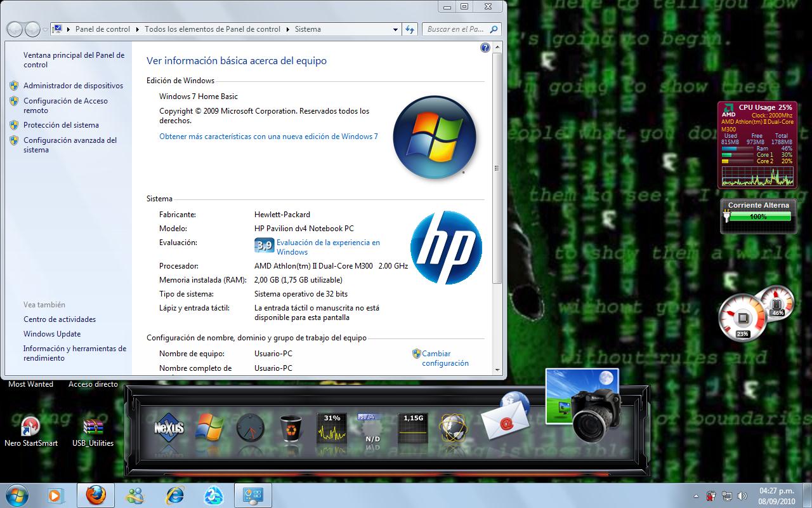Open the USB_Utilities desktop archive
The height and width of the screenshot is (508, 812).
(93, 432)
